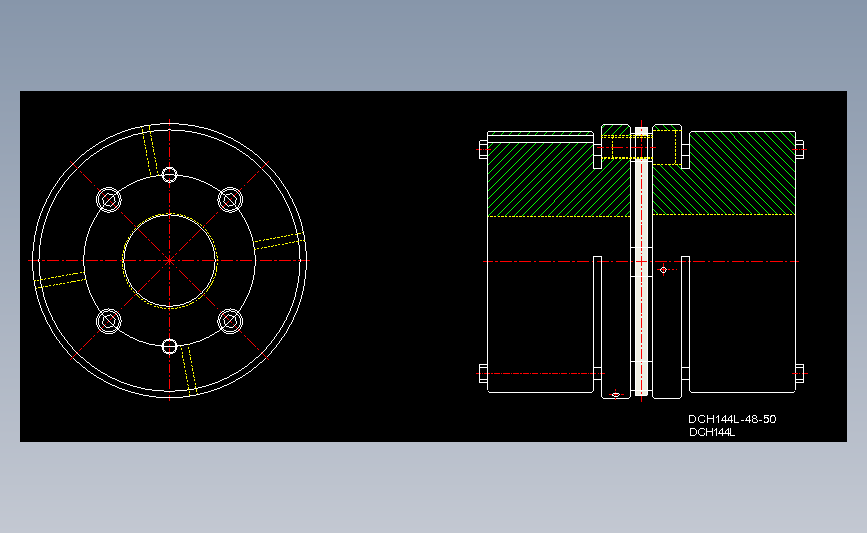Image resolution: width=867 pixels, height=533 pixels.
Task: Select the right green hatched section area
Action: point(724,173)
